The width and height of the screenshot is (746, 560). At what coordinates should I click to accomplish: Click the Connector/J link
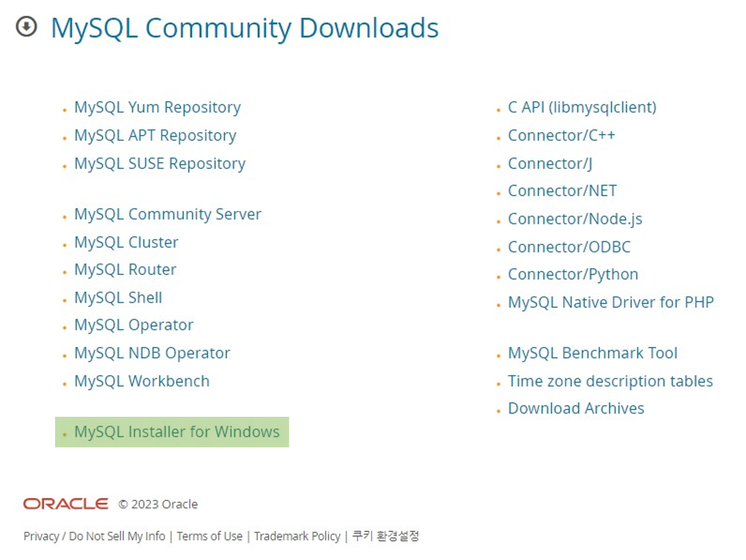click(550, 164)
